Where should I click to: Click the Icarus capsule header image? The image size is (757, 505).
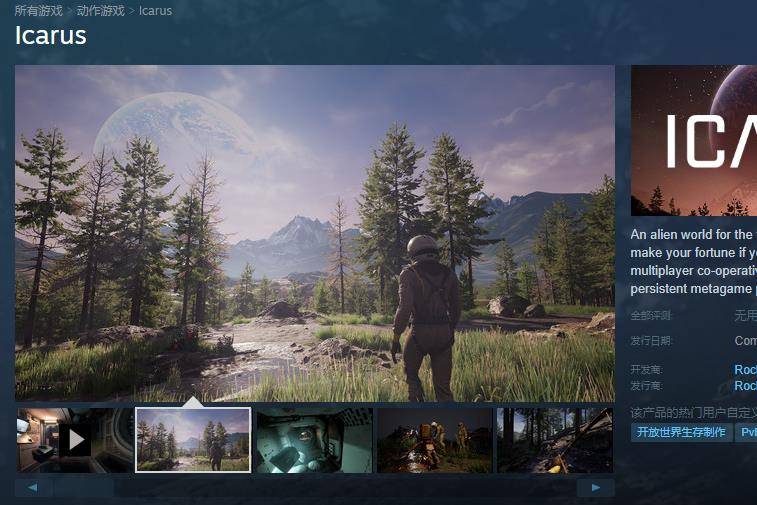click(694, 140)
